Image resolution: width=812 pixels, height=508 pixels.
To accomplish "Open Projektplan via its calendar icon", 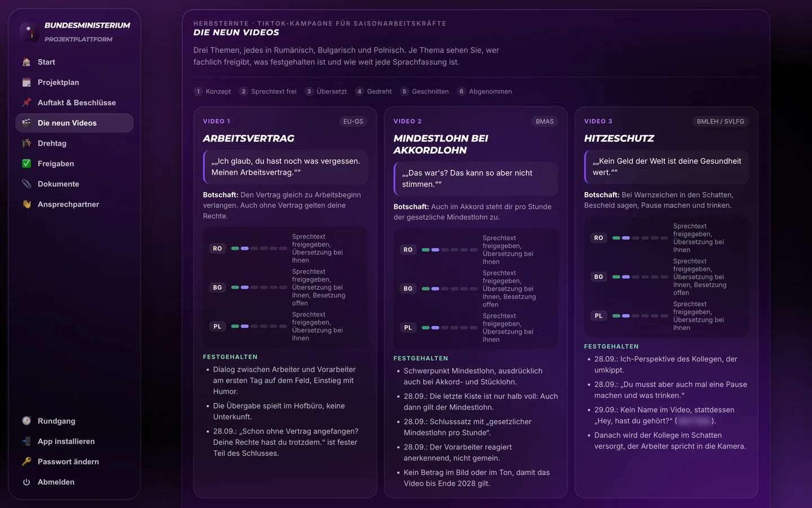I will click(x=27, y=82).
